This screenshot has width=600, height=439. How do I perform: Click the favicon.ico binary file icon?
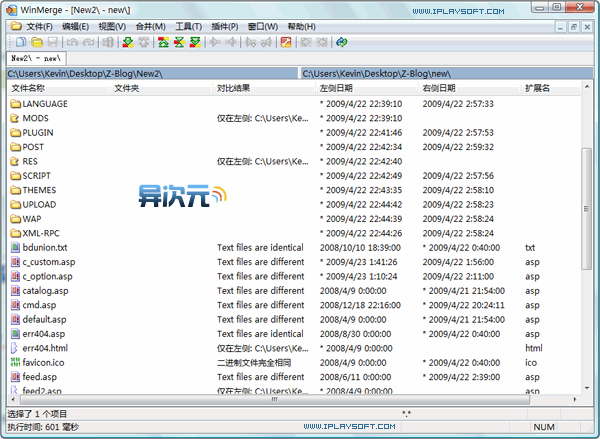coord(15,362)
